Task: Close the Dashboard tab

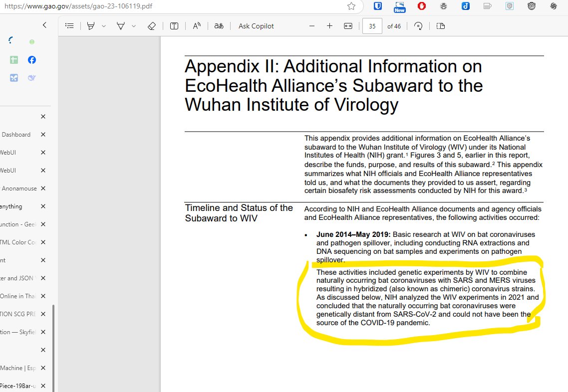Action: (43, 135)
